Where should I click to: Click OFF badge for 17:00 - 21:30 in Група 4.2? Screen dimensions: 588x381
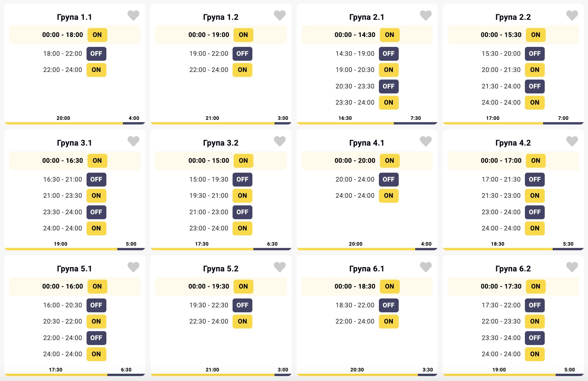pyautogui.click(x=534, y=180)
